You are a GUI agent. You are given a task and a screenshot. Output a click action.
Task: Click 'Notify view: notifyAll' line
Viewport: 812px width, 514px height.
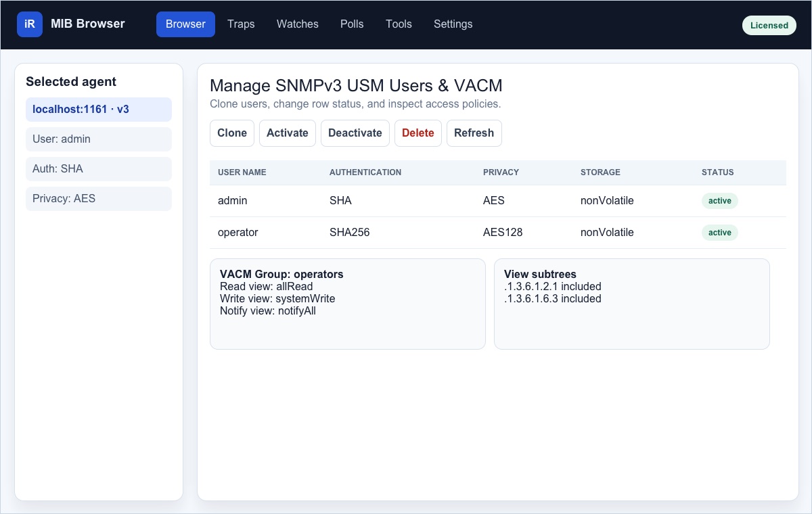[268, 311]
